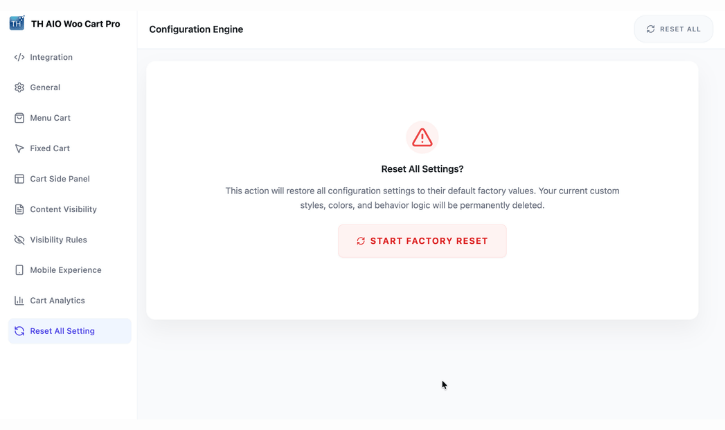
Task: Select the Reset All Setting menu item
Action: coord(70,331)
